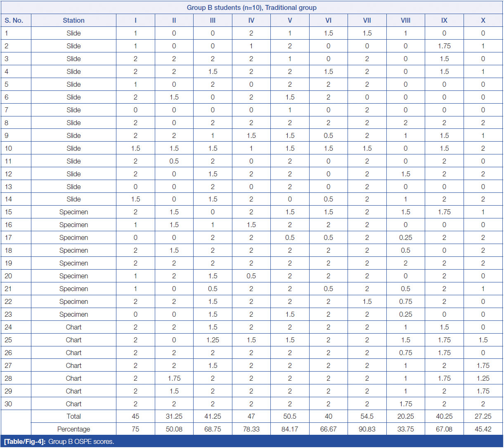The height and width of the screenshot is (448, 504).
Task: Click the 'Station' column header
Action: (73, 20)
